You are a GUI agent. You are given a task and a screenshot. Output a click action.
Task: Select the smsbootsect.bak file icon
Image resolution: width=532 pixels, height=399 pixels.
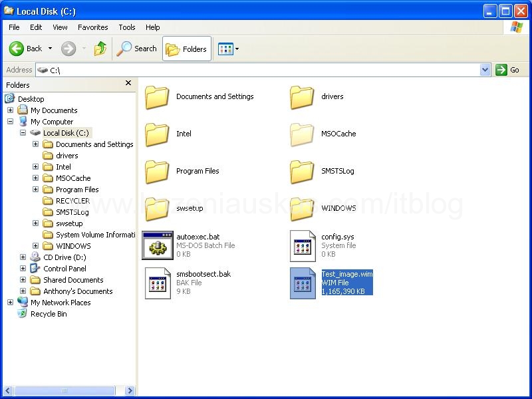click(x=158, y=283)
